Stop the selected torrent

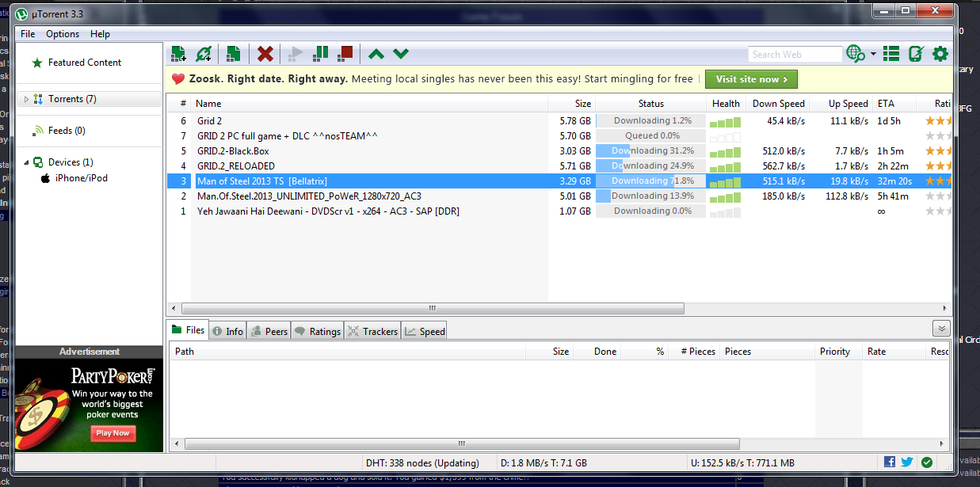(345, 54)
